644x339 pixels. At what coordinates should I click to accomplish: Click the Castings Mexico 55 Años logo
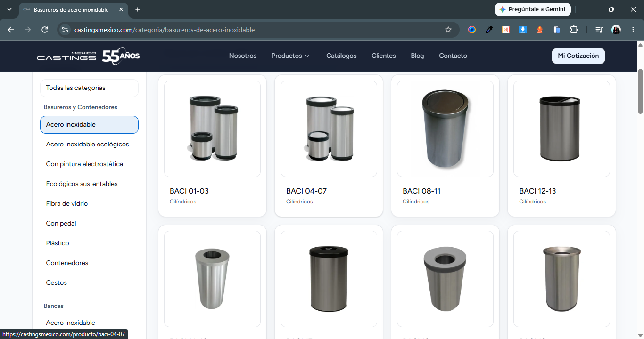tap(88, 56)
